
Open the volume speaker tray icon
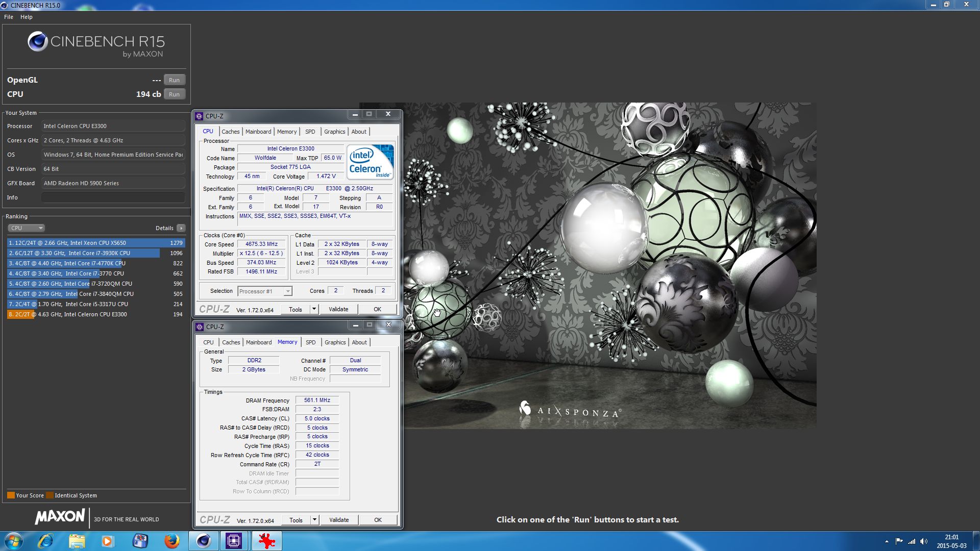[x=923, y=541]
